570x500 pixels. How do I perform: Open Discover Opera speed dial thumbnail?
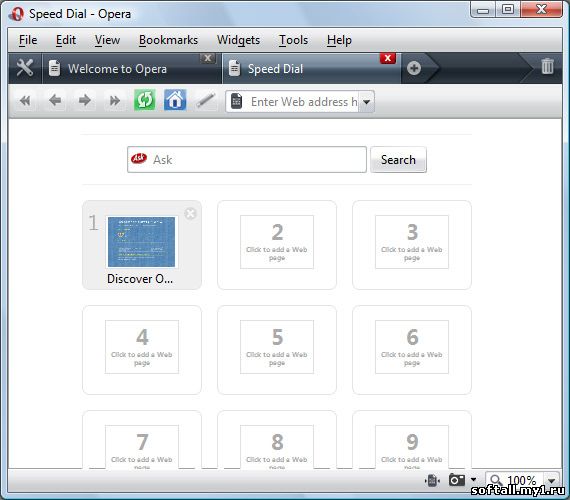[x=141, y=242]
